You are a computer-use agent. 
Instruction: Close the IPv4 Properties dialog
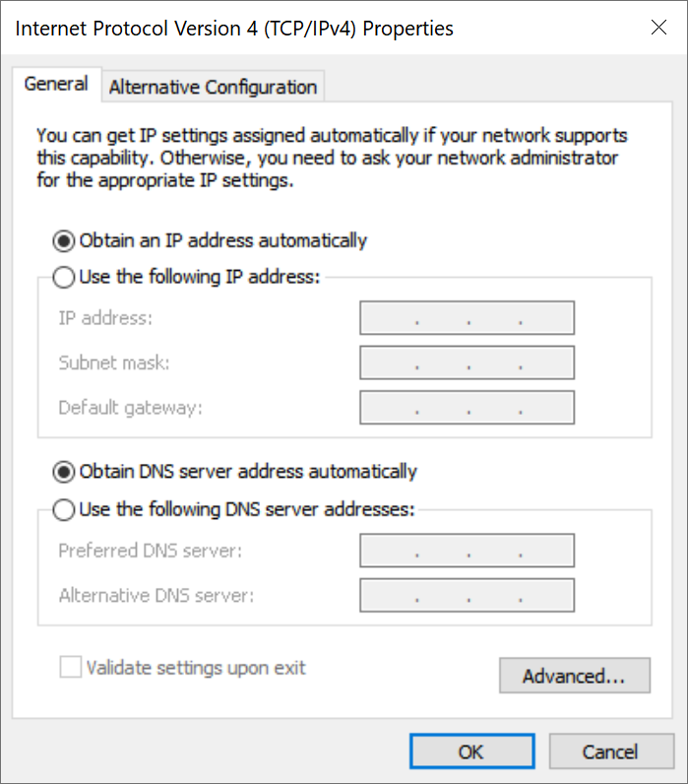[658, 29]
